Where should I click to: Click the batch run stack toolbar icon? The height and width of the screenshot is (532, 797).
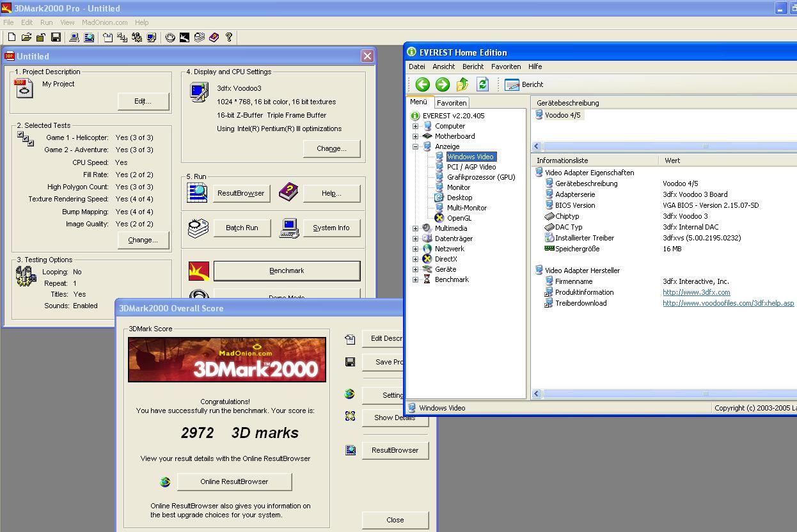tap(200, 38)
